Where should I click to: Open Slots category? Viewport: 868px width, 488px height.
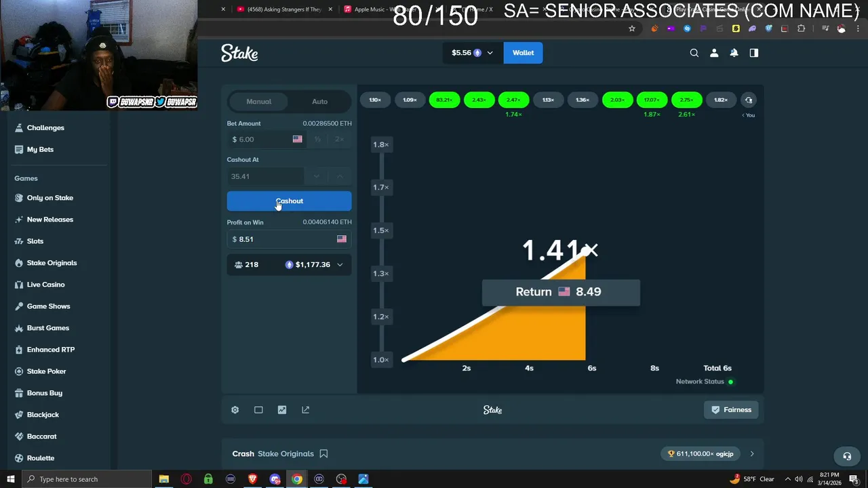tap(35, 241)
